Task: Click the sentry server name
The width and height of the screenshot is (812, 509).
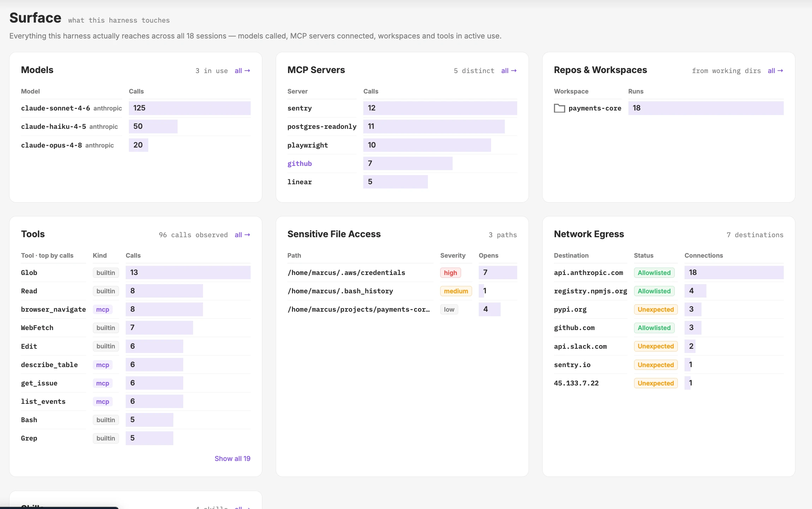Action: tap(299, 108)
